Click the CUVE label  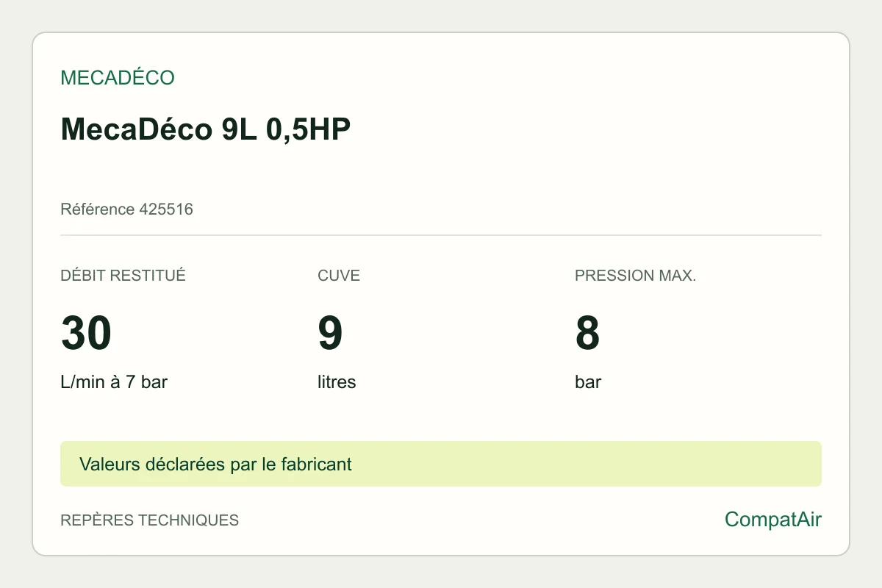click(x=339, y=276)
